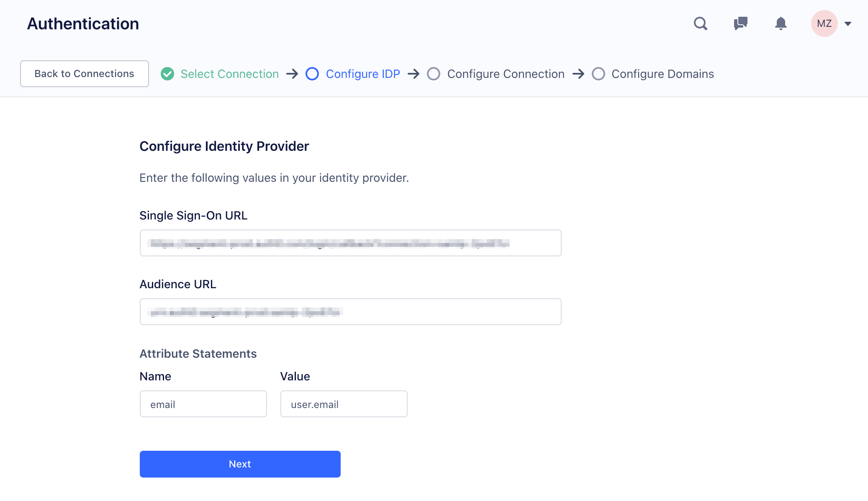This screenshot has width=868, height=501.
Task: Click the arrow before Configure Domains
Action: tap(579, 74)
